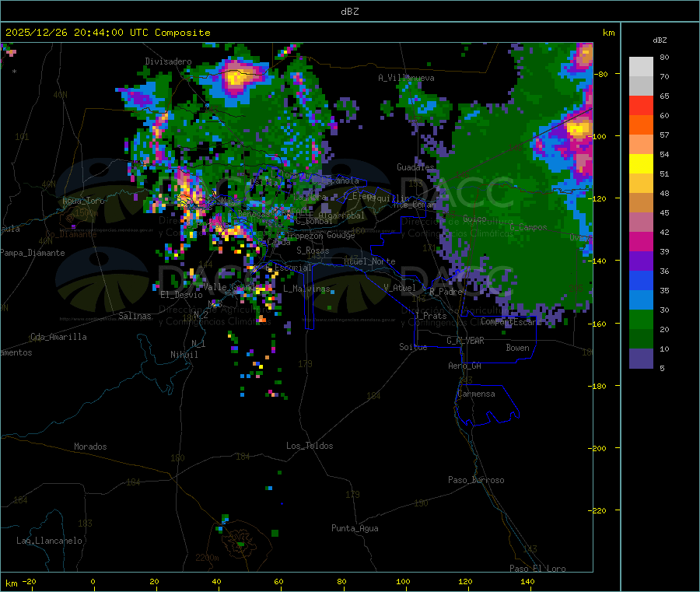Click the Punta_Agua map label
700x592 pixels.
pyautogui.click(x=355, y=528)
